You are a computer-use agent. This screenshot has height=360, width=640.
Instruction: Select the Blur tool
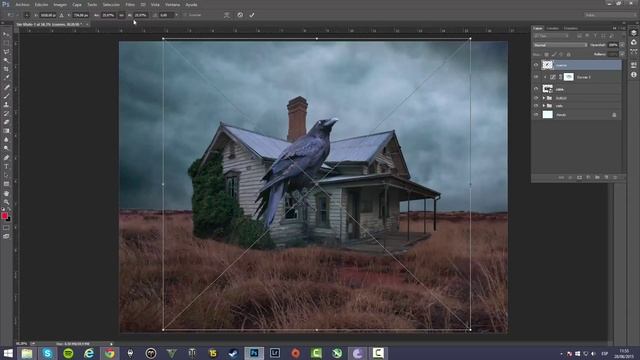[x=6, y=140]
